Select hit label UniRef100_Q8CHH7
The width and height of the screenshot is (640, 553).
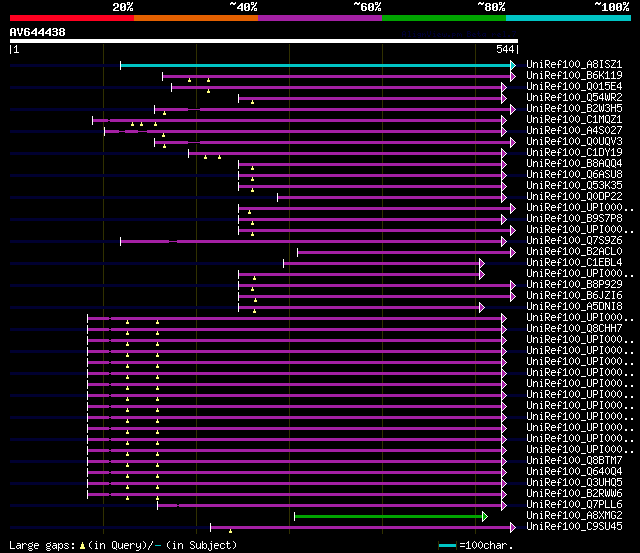click(x=574, y=329)
